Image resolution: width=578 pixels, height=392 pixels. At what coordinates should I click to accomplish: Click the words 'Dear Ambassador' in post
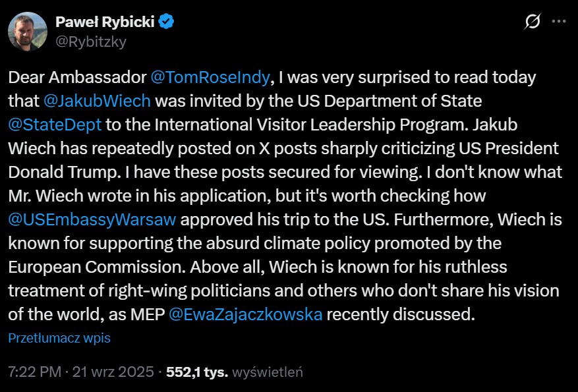tap(76, 77)
